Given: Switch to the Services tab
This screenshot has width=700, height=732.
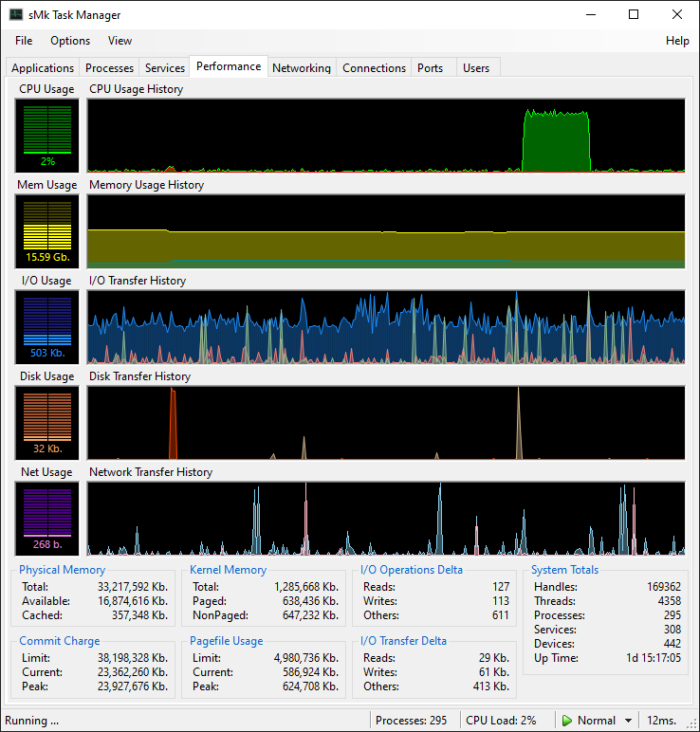Looking at the screenshot, I should click(165, 68).
